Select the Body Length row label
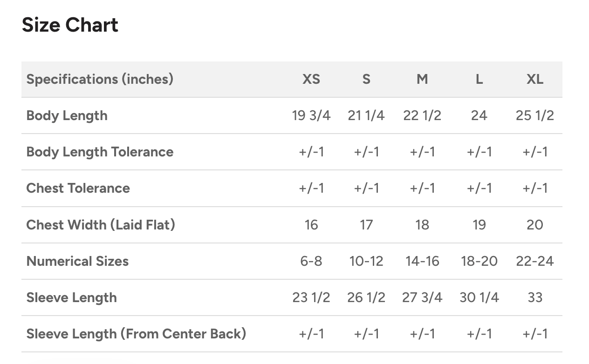The width and height of the screenshot is (589, 364). coord(67,115)
